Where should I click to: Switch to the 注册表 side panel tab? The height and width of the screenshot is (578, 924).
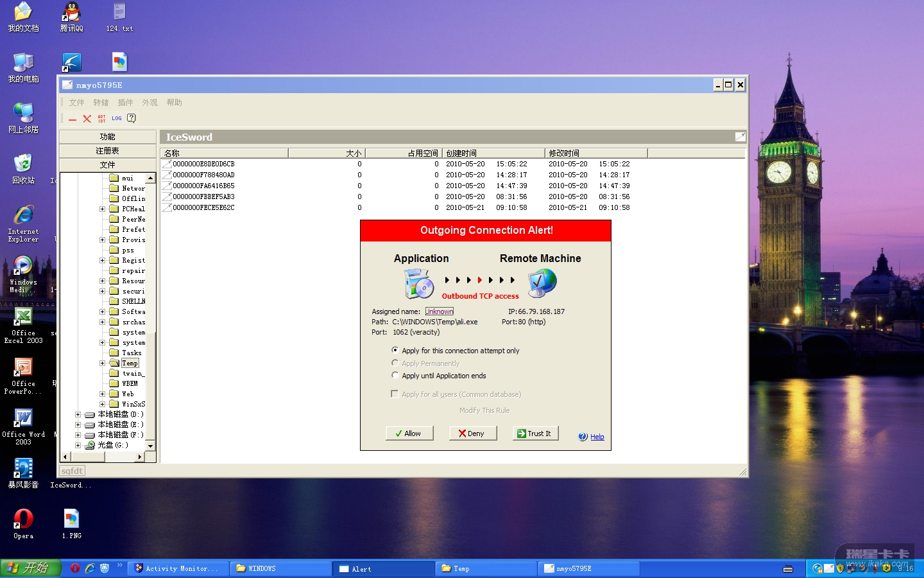[x=107, y=151]
